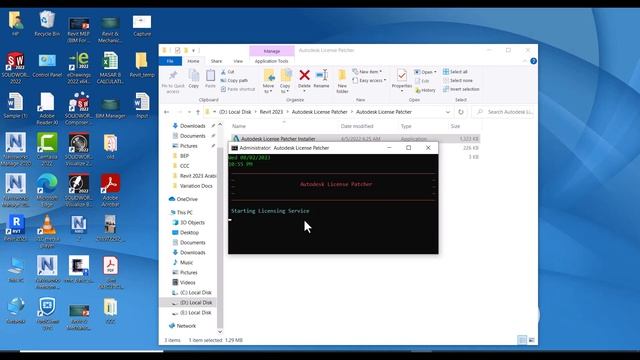Click Copy path in ribbon
Screen dimensions: 640x360
point(234,80)
